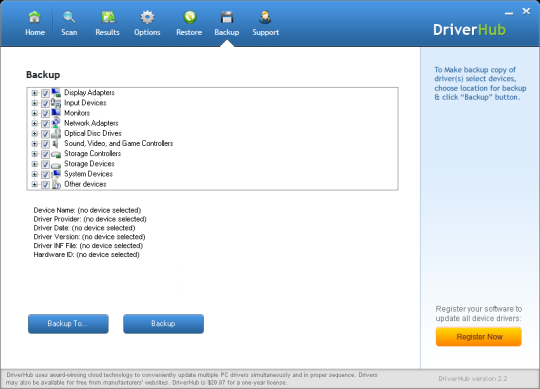Expand the Storage Controllers tree node
This screenshot has width=540, height=389.
[x=34, y=154]
